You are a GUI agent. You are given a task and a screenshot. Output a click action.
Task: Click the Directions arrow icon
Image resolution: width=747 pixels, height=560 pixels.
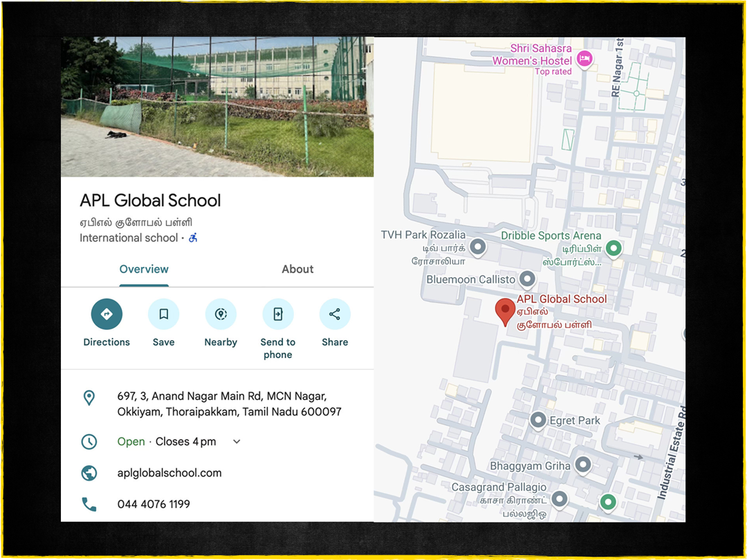pos(107,315)
